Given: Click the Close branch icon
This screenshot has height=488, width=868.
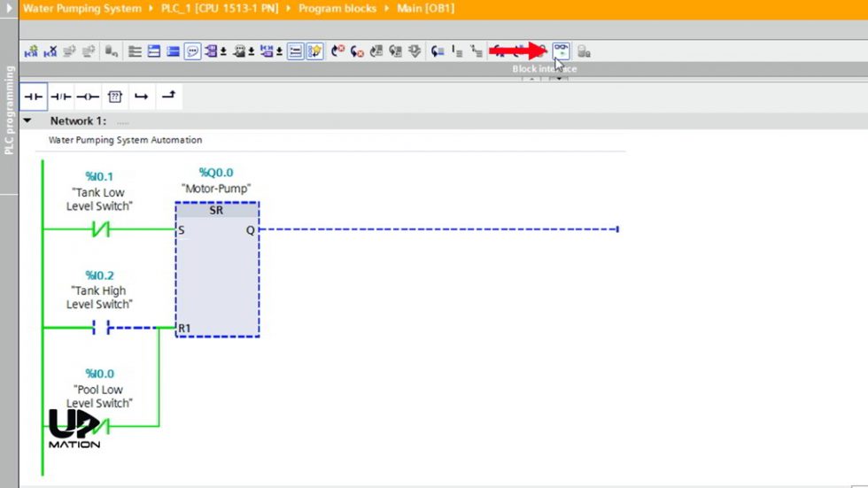Looking at the screenshot, I should 168,97.
